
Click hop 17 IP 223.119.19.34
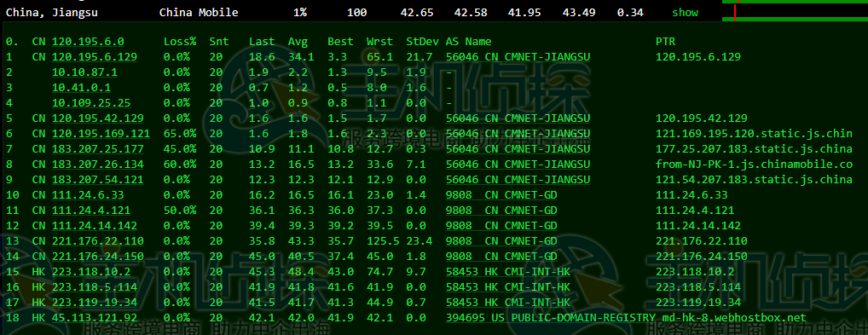coord(95,303)
